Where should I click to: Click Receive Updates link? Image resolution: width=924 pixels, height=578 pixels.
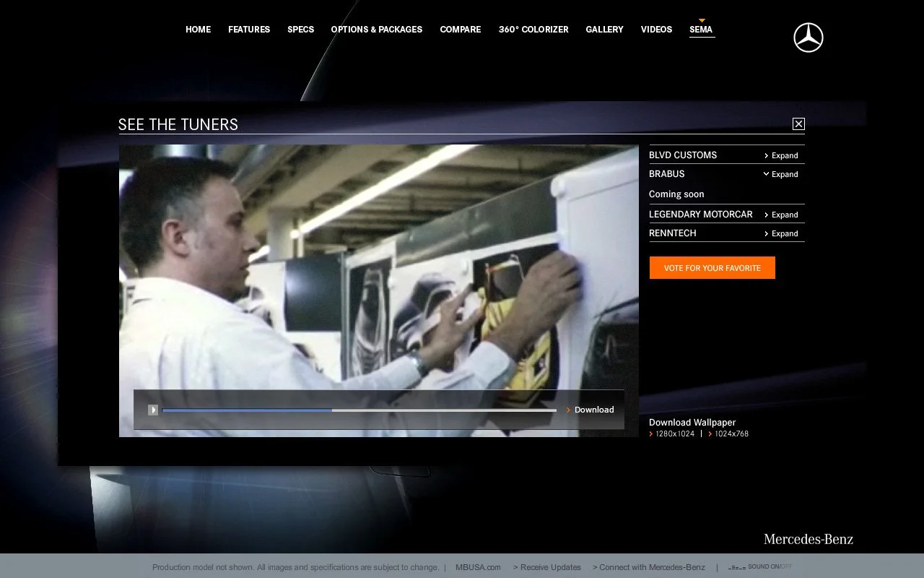point(547,567)
